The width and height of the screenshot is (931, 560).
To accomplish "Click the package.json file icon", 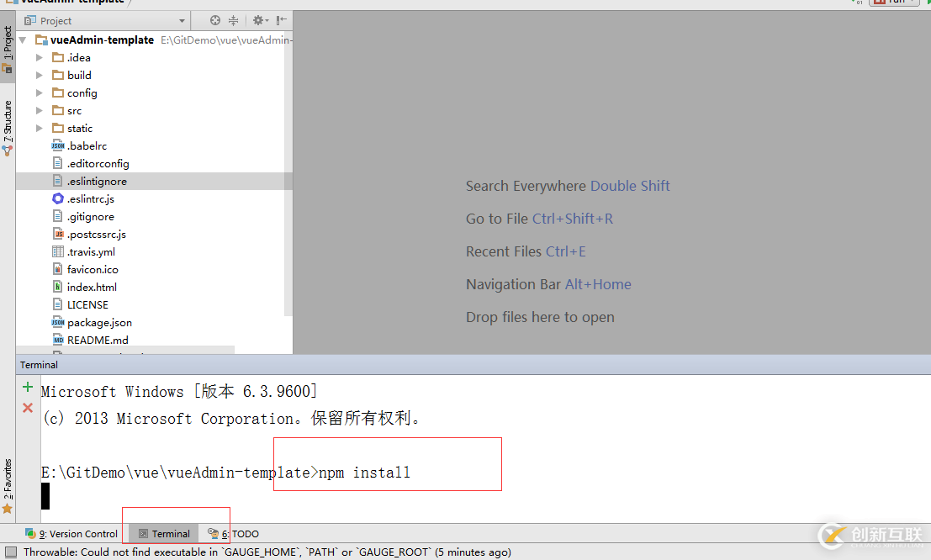I will (x=57, y=322).
